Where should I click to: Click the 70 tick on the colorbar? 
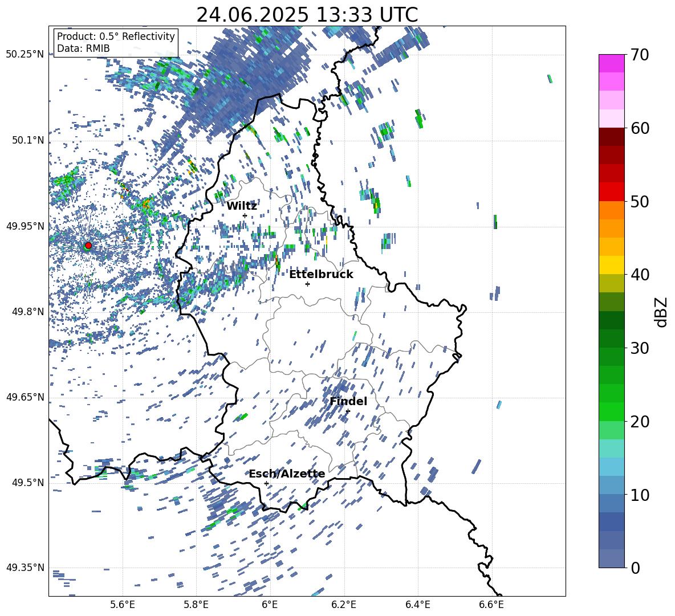[640, 55]
